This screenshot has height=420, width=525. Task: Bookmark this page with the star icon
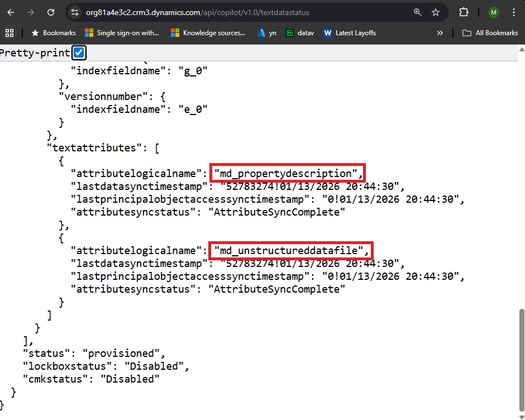tap(436, 12)
